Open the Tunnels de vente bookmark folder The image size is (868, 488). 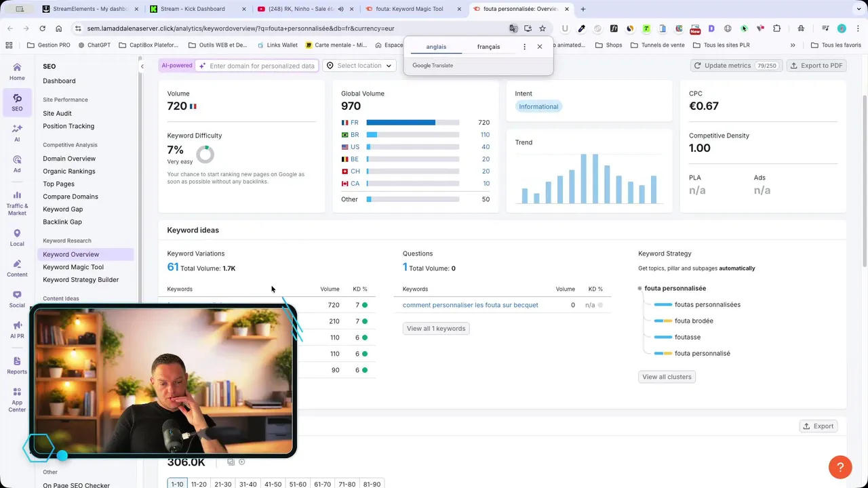coord(657,45)
